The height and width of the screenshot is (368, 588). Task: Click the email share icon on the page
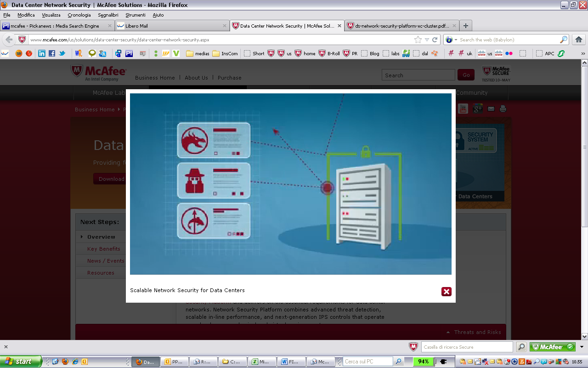click(491, 109)
